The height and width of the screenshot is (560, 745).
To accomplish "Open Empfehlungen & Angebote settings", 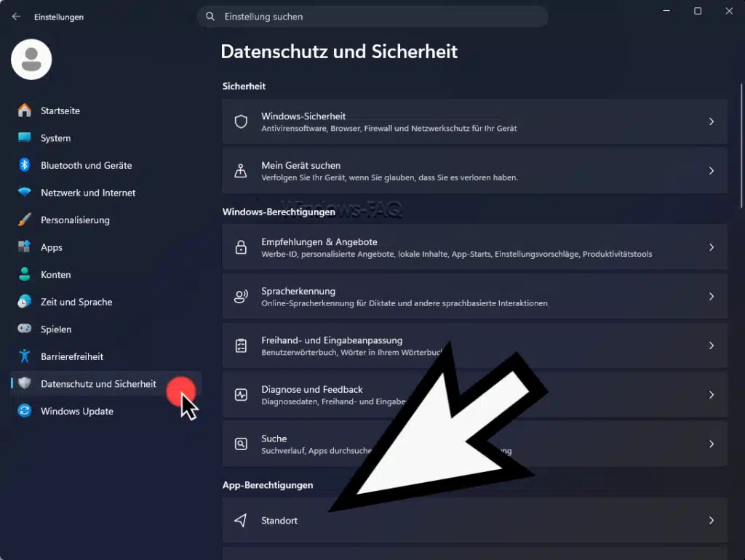I will point(474,247).
